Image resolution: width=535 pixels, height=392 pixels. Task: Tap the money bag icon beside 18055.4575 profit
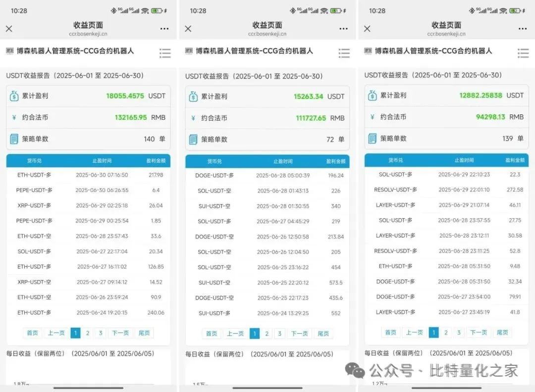[14, 96]
